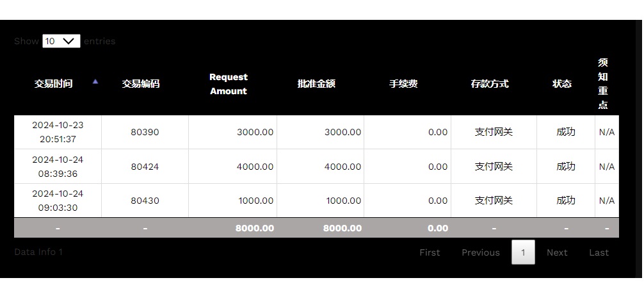Click the 须知重点 column header
Image resolution: width=644 pixels, height=287 pixels.
point(603,84)
